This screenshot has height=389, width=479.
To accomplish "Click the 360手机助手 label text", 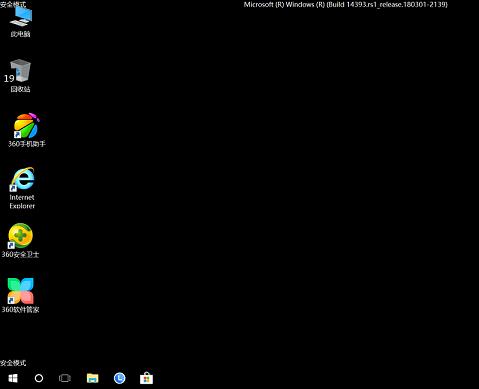I will coord(27,144).
